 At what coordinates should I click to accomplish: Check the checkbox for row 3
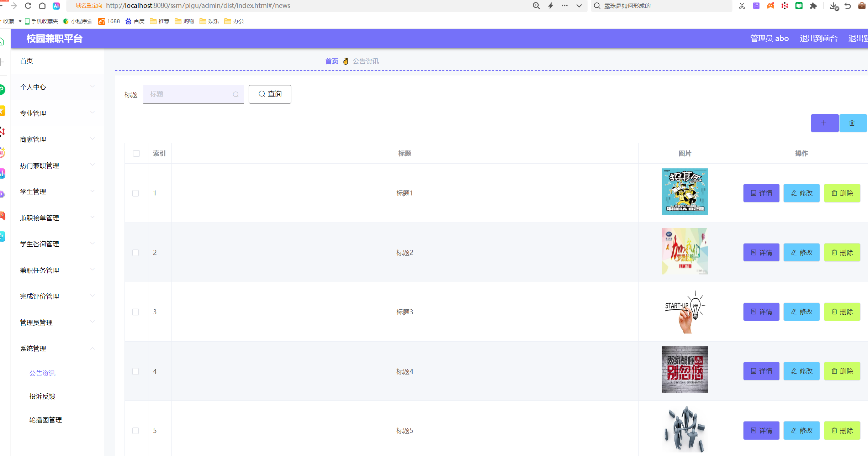click(136, 312)
